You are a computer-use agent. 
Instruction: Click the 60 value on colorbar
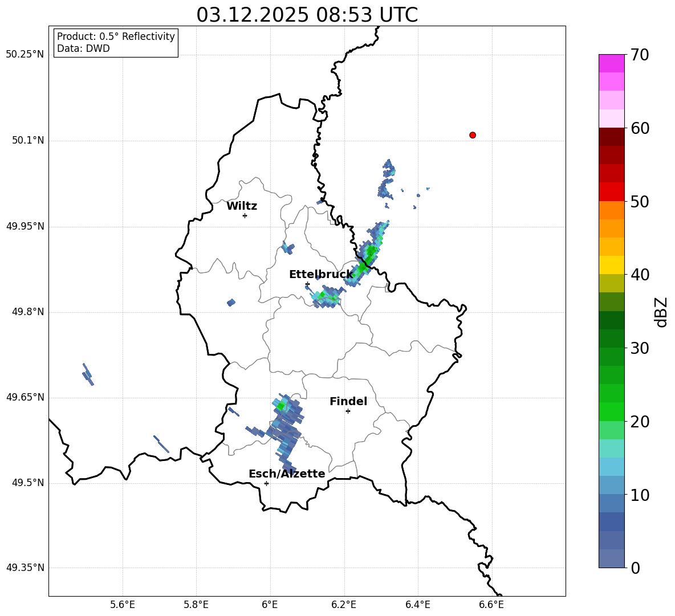click(640, 128)
